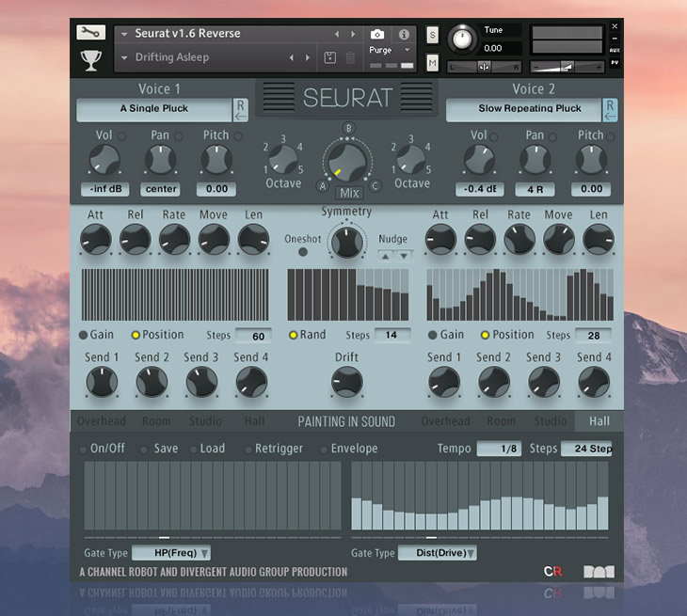
Task: Select Voice 2 Hall reverb tab
Action: [599, 421]
